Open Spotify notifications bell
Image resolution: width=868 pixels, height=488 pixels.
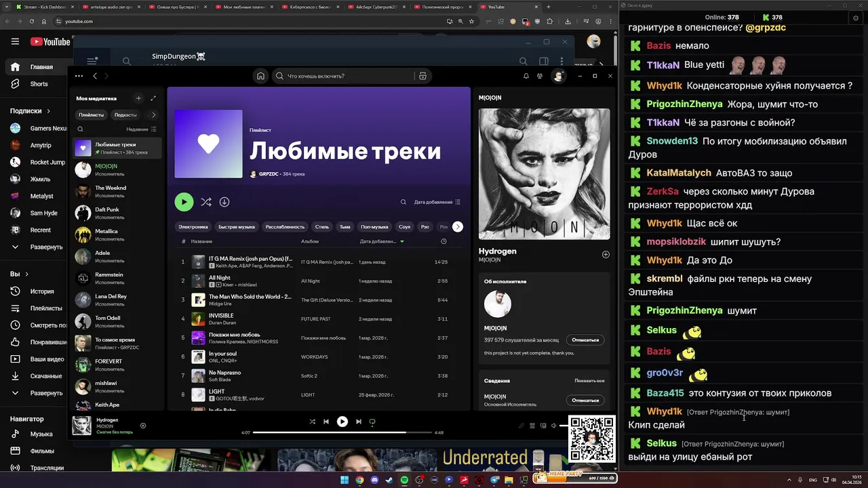[526, 76]
